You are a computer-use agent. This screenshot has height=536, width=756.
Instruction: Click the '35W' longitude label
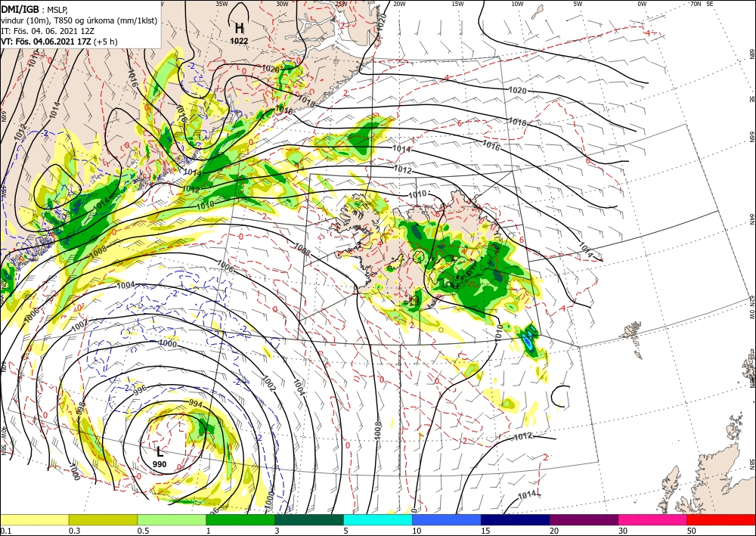(x=222, y=4)
